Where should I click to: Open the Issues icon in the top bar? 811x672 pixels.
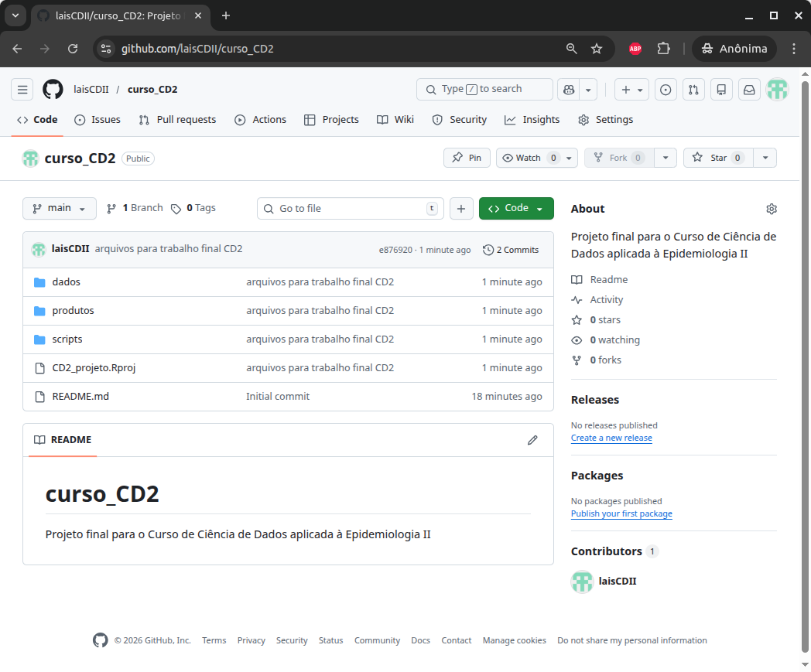click(x=666, y=90)
